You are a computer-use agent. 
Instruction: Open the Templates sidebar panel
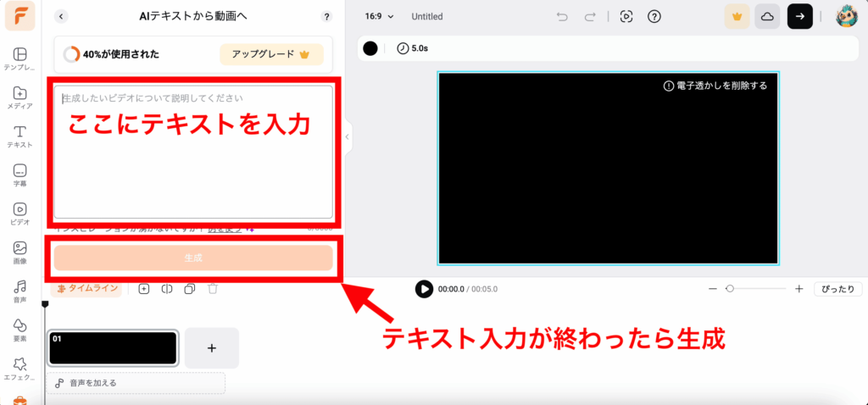point(20,59)
